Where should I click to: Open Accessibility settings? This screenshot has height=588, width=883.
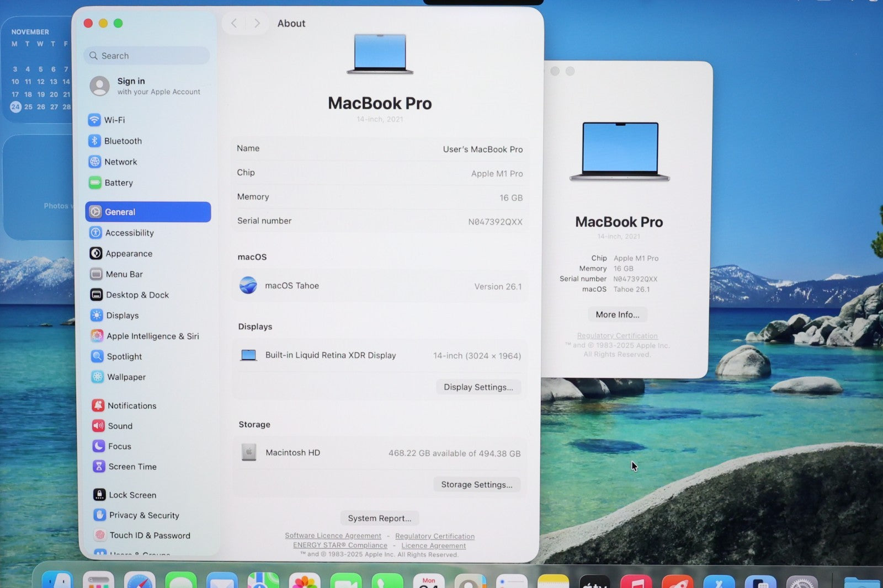pyautogui.click(x=129, y=233)
